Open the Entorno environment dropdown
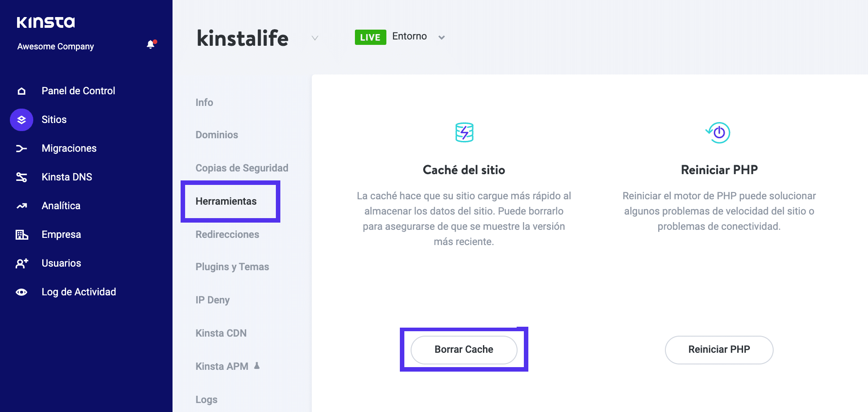The width and height of the screenshot is (868, 412). (x=441, y=38)
